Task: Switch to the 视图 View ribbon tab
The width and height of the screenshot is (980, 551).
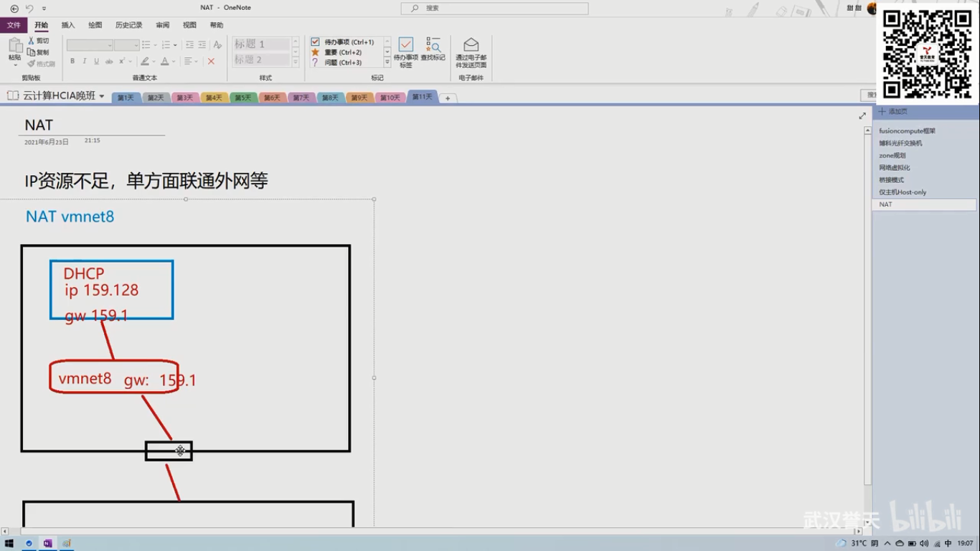Action: click(189, 25)
